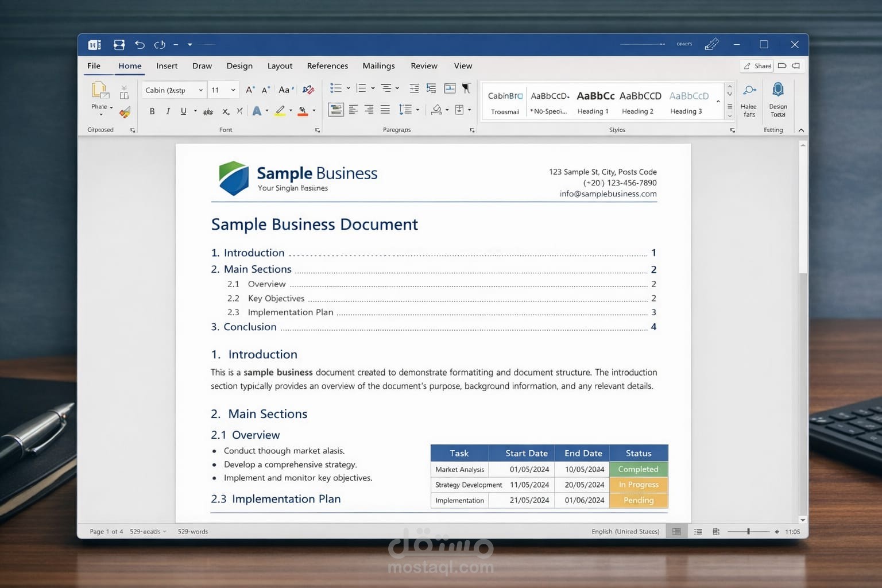Viewport: 882px width, 588px height.
Task: Click the info@samplebusiness.com email link
Action: pos(608,194)
